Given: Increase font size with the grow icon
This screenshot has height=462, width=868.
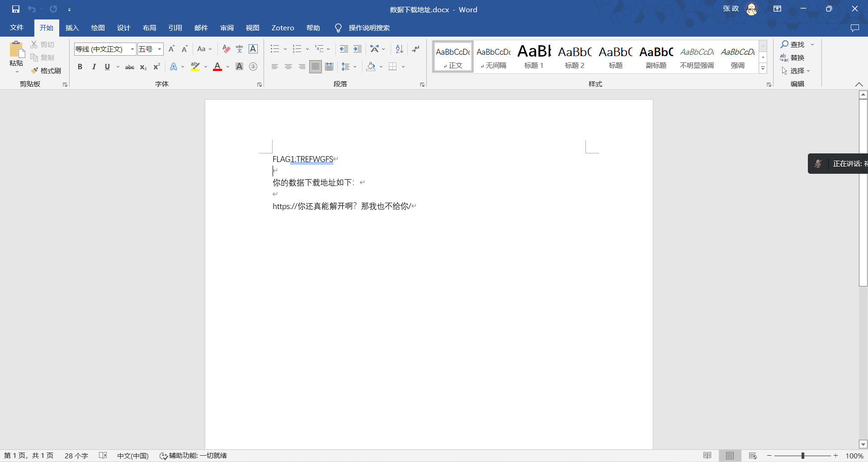Looking at the screenshot, I should click(171, 49).
